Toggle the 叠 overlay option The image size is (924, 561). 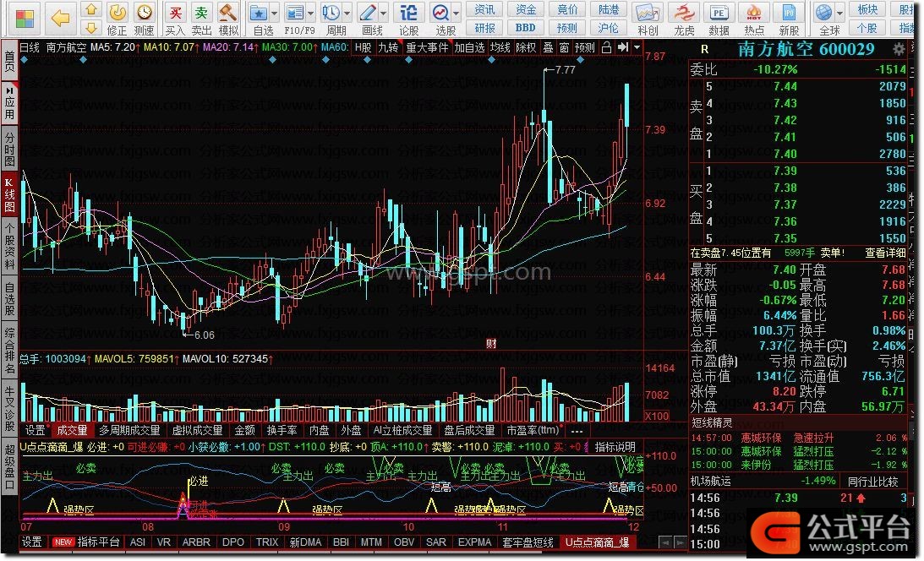[548, 47]
